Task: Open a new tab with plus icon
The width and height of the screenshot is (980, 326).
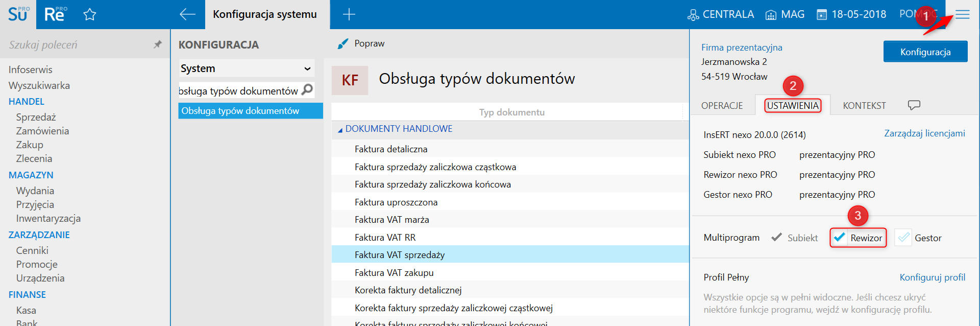Action: tap(349, 14)
